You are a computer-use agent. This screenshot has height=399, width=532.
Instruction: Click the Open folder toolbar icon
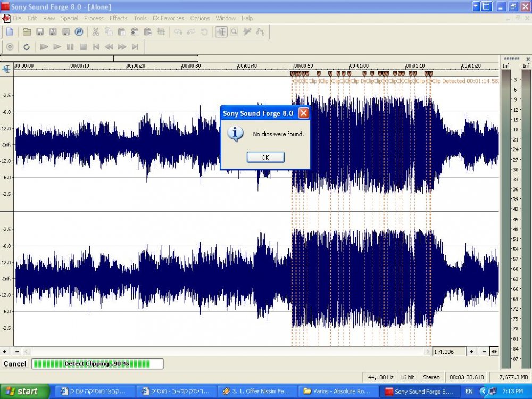click(x=27, y=32)
